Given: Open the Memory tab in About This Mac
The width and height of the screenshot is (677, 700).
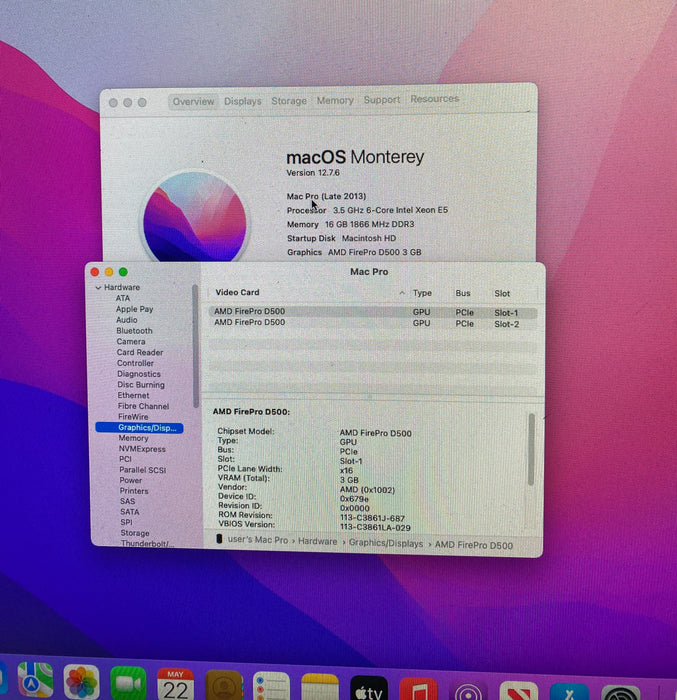Looking at the screenshot, I should coord(335,100).
